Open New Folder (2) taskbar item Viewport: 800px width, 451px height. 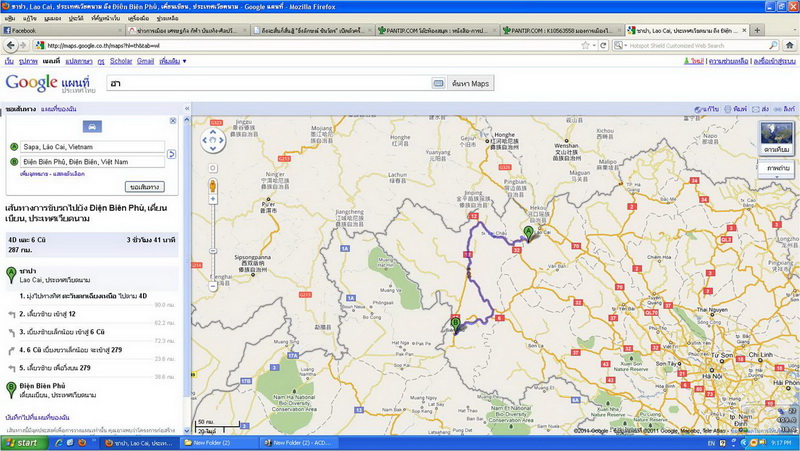[218, 443]
